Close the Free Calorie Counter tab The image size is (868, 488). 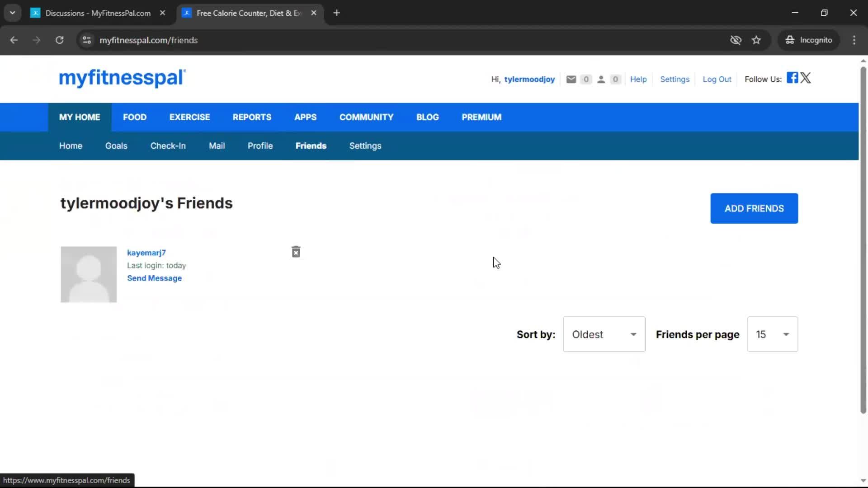[314, 13]
